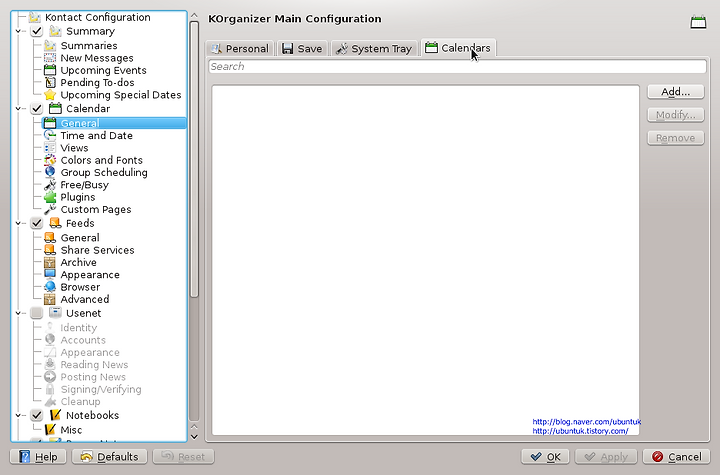This screenshot has width=720, height=475.
Task: Click the tree scrollbar bottom down arrow
Action: [x=194, y=437]
